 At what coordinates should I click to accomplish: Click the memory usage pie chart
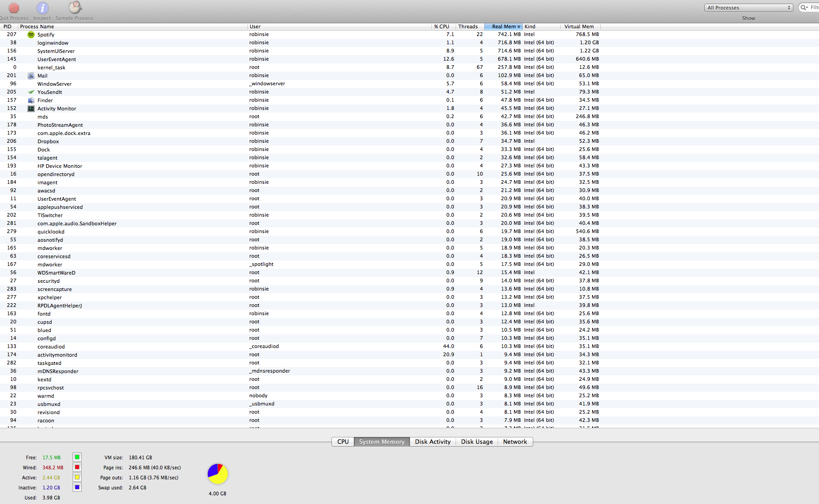tap(218, 474)
